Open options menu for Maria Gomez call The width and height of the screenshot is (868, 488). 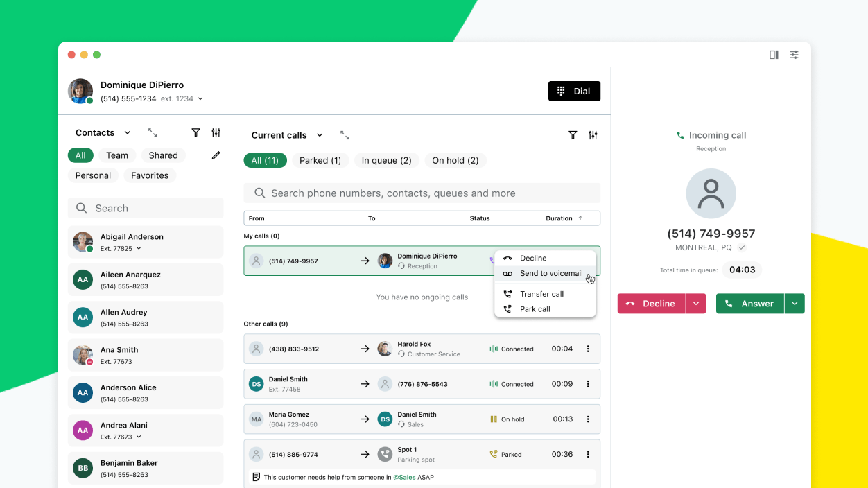point(588,419)
